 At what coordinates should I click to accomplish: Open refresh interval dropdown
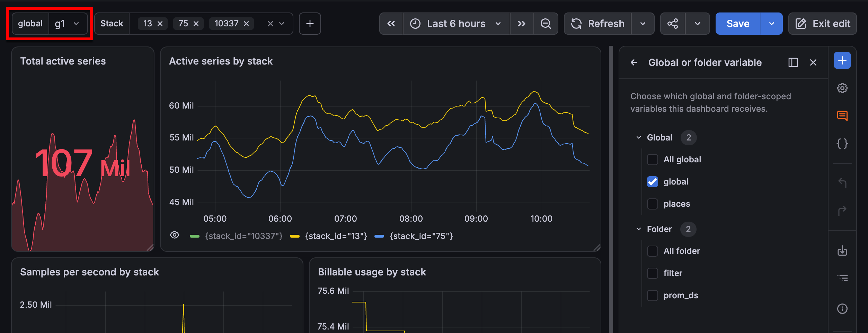643,24
